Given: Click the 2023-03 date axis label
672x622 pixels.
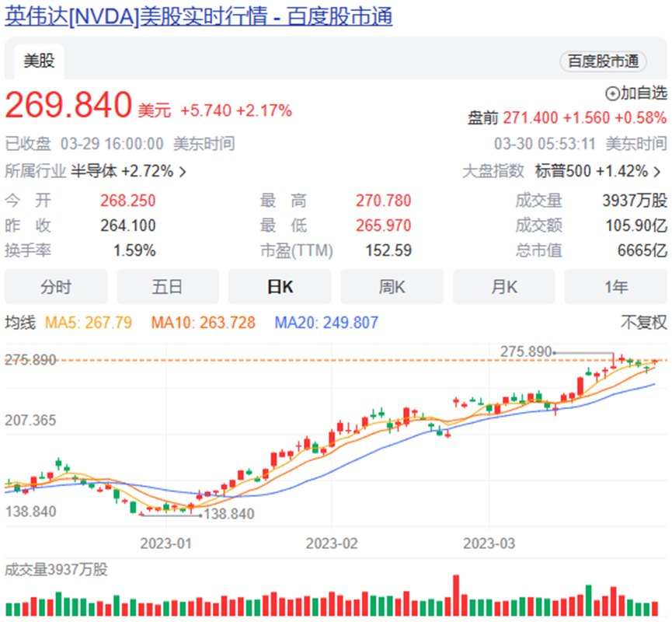Looking at the screenshot, I should [489, 543].
